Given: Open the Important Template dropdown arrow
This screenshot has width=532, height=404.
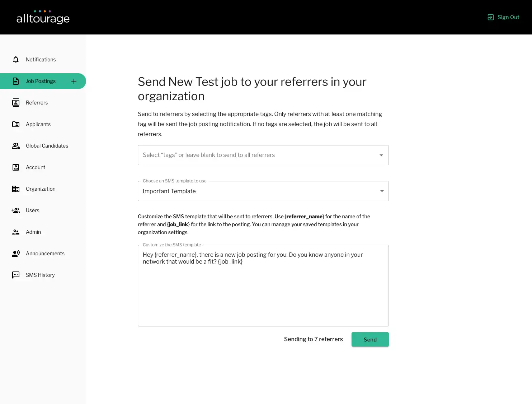Looking at the screenshot, I should [x=382, y=191].
